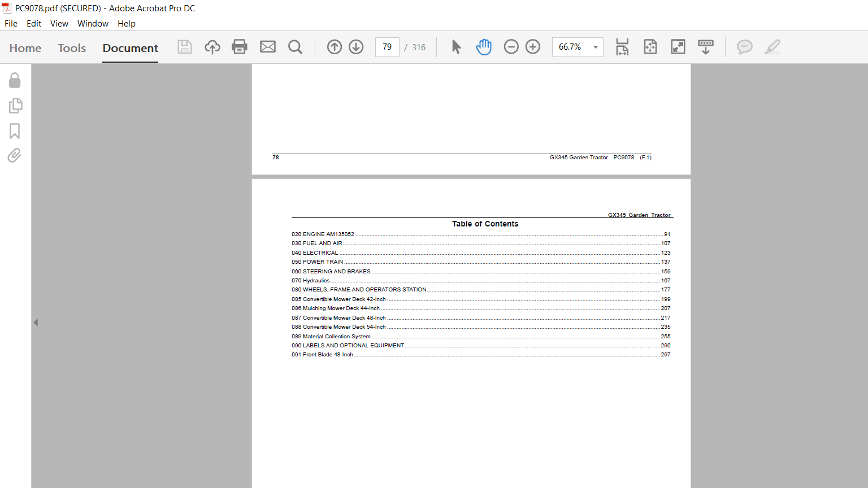The image size is (868, 488).
Task: Click fit one full page icon
Action: (x=650, y=47)
